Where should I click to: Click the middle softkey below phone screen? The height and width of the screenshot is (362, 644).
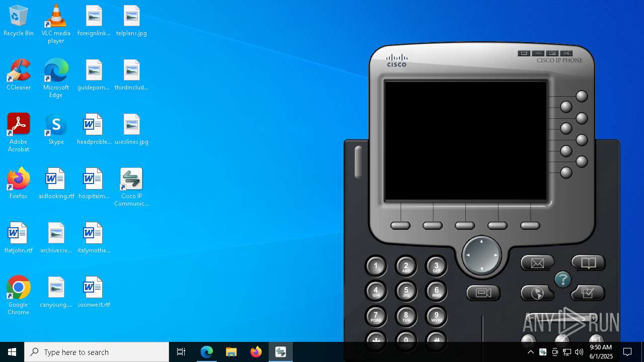(x=465, y=226)
